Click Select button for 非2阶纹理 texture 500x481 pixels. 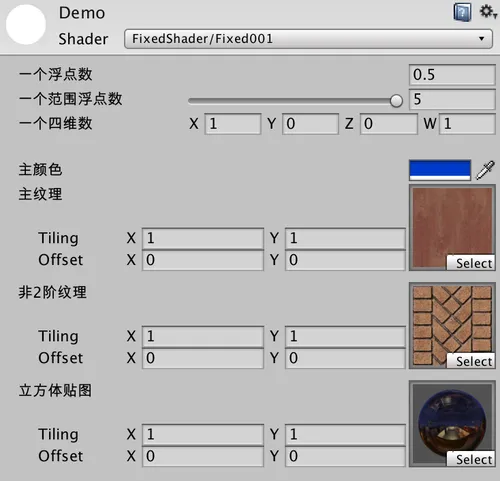pos(471,361)
